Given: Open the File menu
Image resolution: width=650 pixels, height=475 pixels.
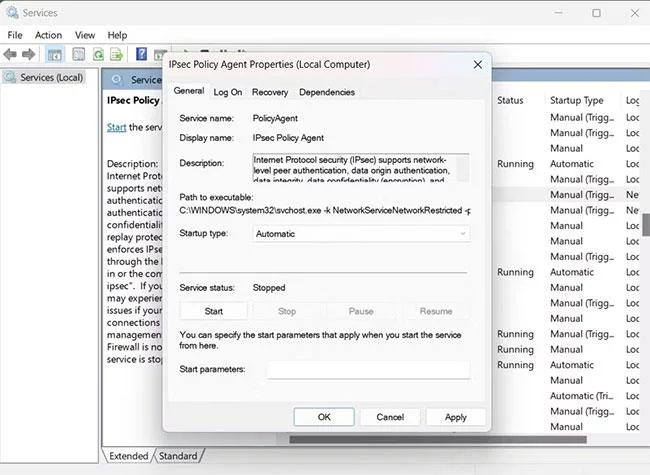Looking at the screenshot, I should click(x=15, y=35).
